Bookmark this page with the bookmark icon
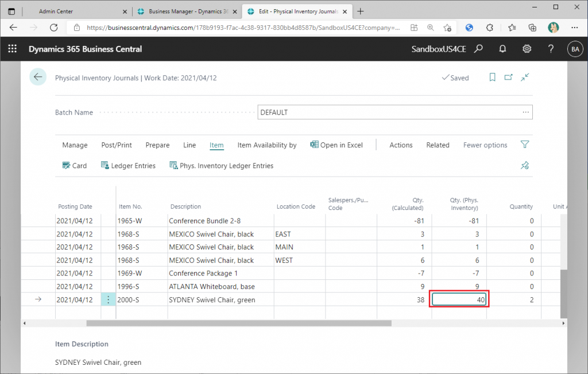588x374 pixels. (x=492, y=77)
